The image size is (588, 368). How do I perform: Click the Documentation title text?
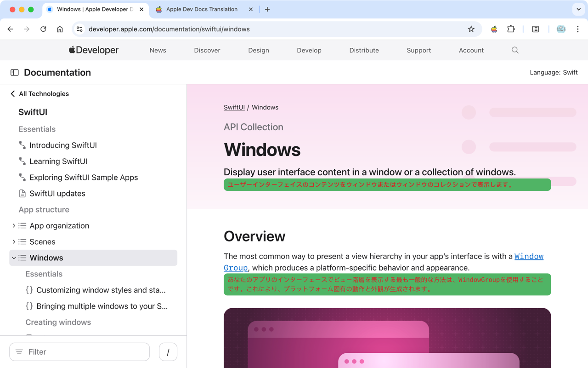point(57,72)
